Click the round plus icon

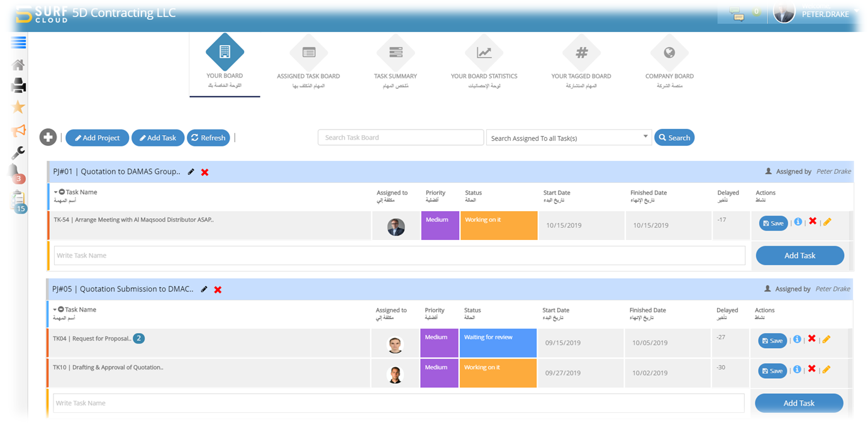[48, 138]
